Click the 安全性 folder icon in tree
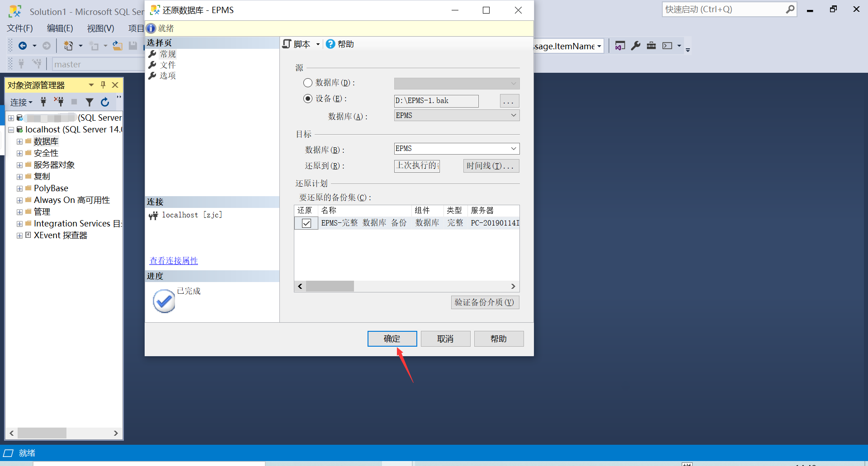The width and height of the screenshot is (868, 466). click(x=28, y=153)
